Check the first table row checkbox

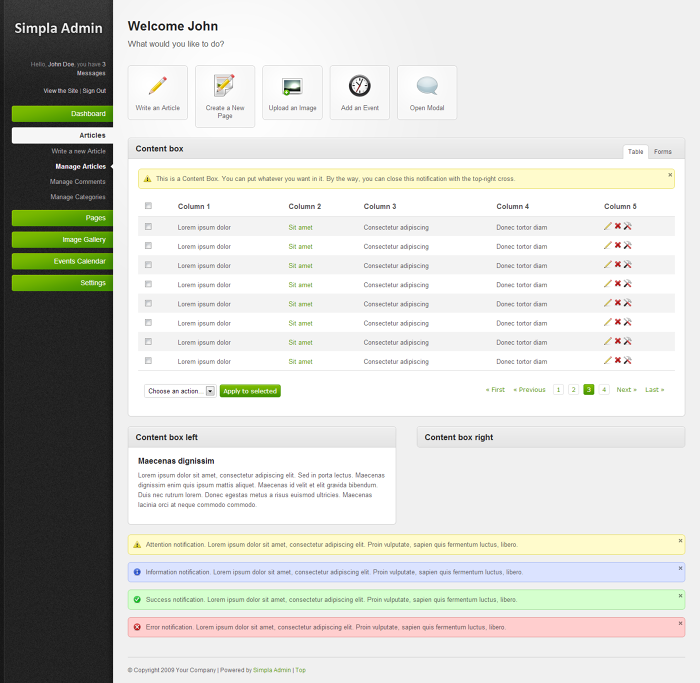coord(149,227)
